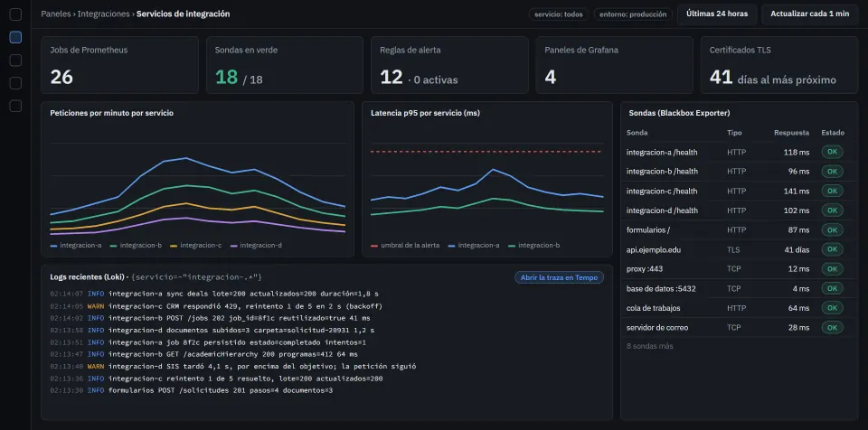Image resolution: width=868 pixels, height=430 pixels.
Task: Toggle integracion-c legend in Peticiones chart
Action: [x=196, y=245]
